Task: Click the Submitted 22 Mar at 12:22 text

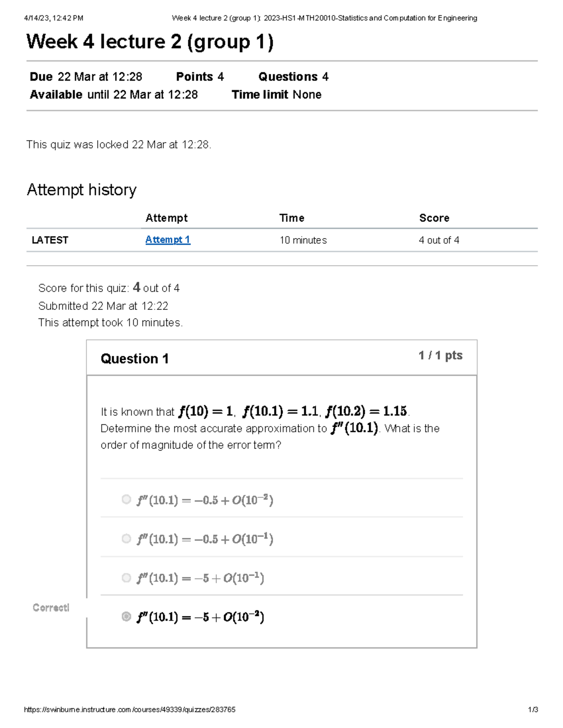Action: coord(104,306)
